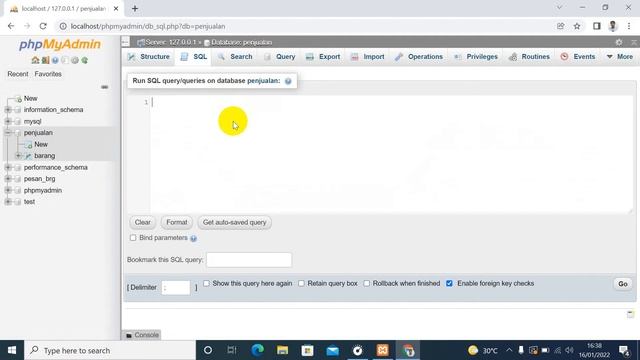Open the phpMyAdmin documentation help icon

(x=55, y=60)
